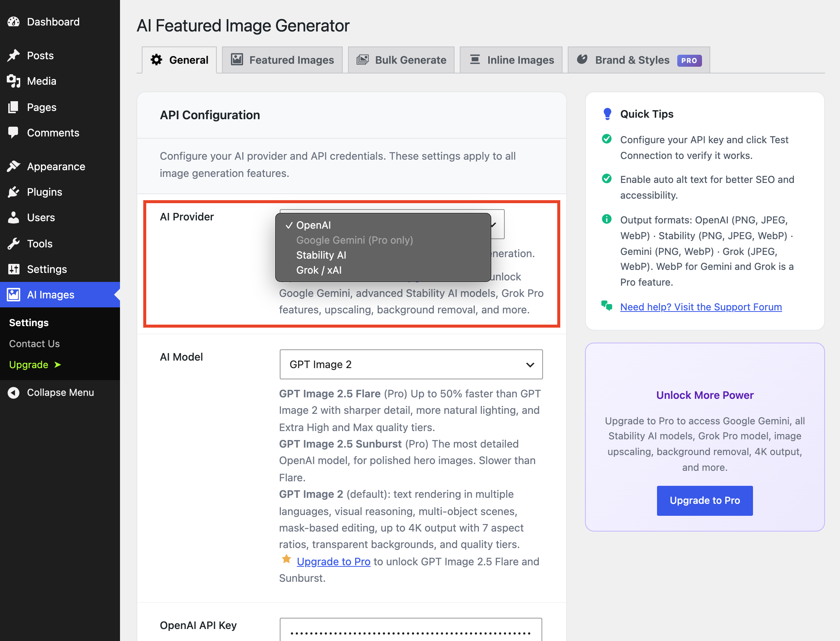
Task: Open Appearance in the admin sidebar
Action: coord(60,166)
